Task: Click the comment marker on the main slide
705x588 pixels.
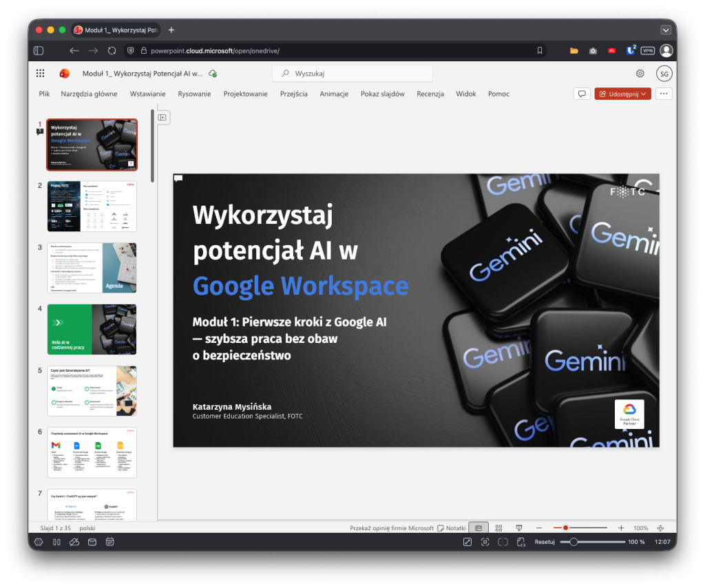Action: pyautogui.click(x=178, y=178)
